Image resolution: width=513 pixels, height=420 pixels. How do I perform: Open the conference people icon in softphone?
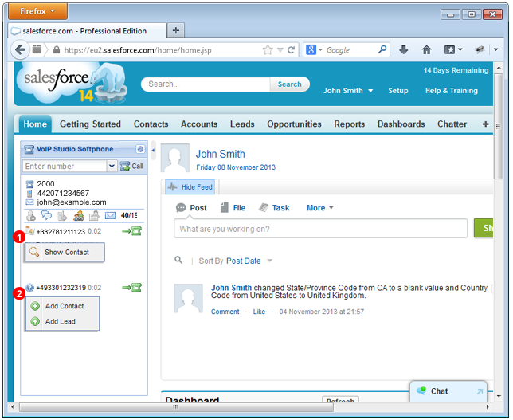tap(79, 216)
